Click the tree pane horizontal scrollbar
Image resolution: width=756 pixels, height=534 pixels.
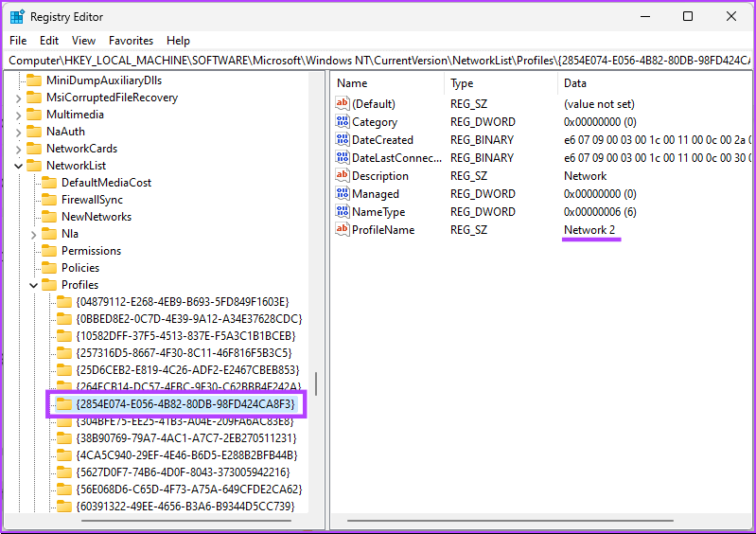(186, 521)
